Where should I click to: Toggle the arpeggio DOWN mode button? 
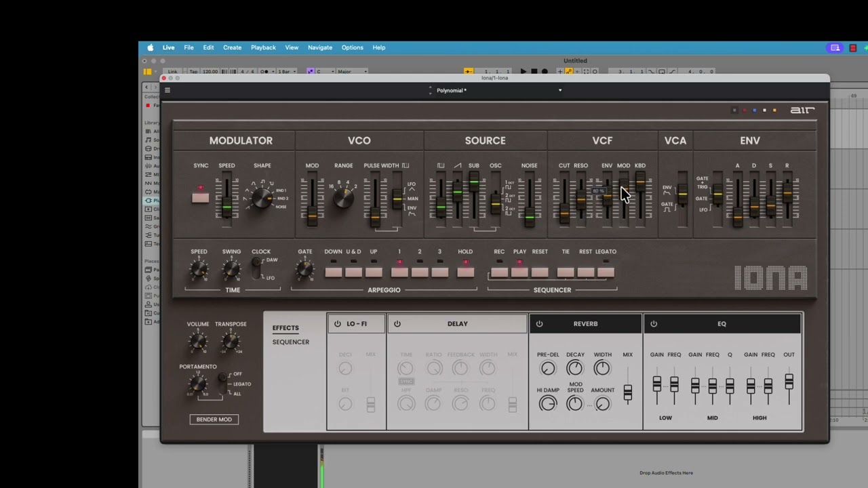pyautogui.click(x=333, y=272)
